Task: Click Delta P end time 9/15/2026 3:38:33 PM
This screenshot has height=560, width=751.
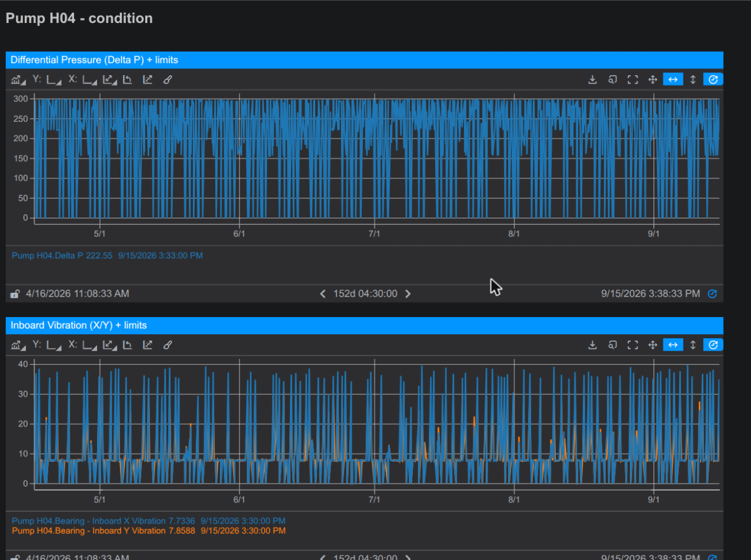Action: click(x=651, y=294)
